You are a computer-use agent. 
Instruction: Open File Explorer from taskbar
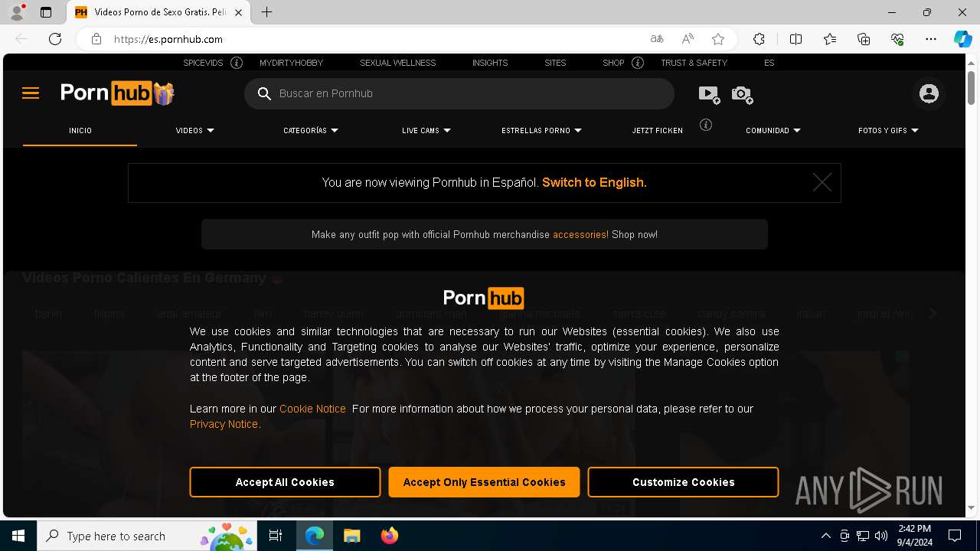click(x=351, y=536)
